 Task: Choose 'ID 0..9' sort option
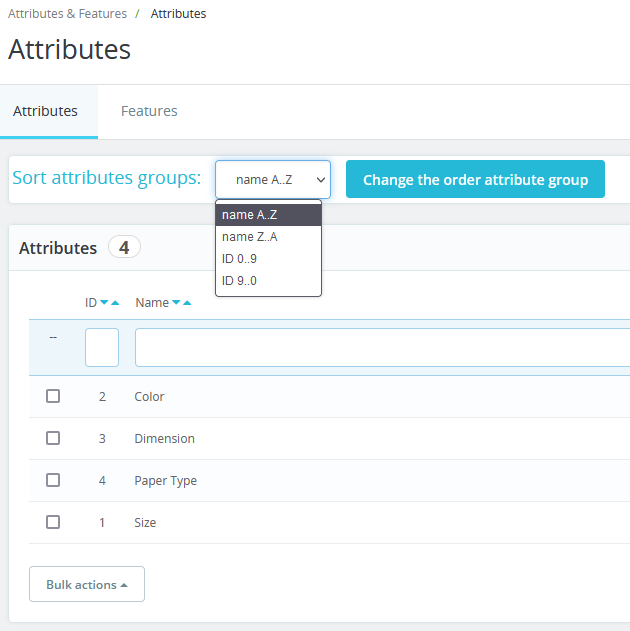click(240, 259)
